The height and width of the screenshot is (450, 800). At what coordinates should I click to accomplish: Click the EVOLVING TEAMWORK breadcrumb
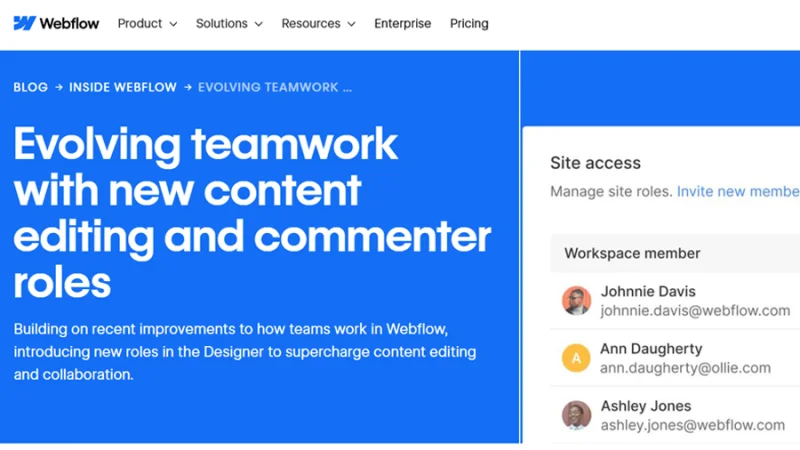click(x=275, y=87)
